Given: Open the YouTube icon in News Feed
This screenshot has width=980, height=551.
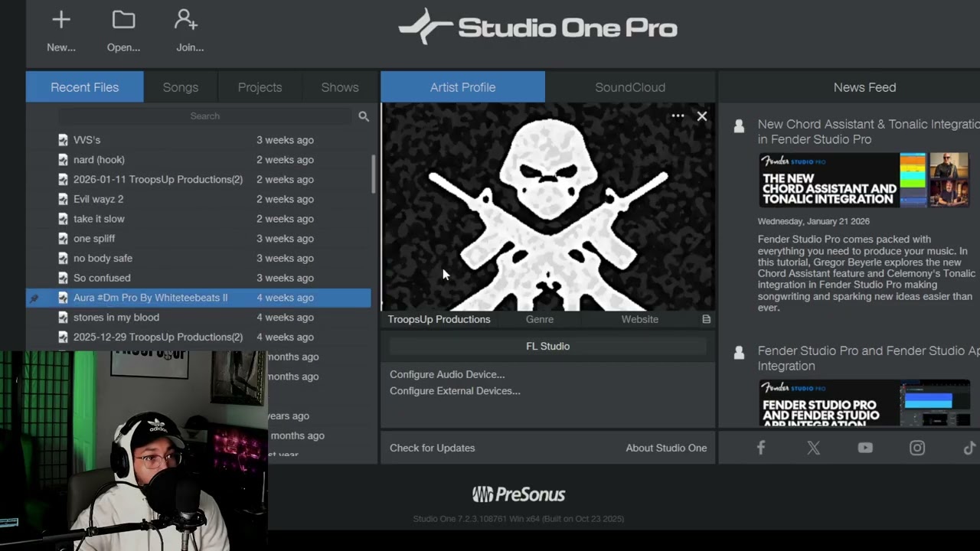Looking at the screenshot, I should pos(865,448).
